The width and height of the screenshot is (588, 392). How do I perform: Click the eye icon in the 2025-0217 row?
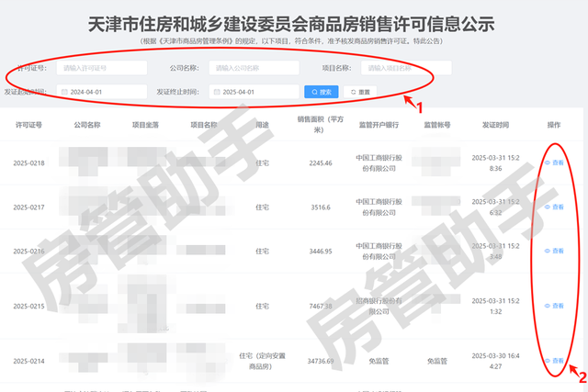click(x=548, y=207)
